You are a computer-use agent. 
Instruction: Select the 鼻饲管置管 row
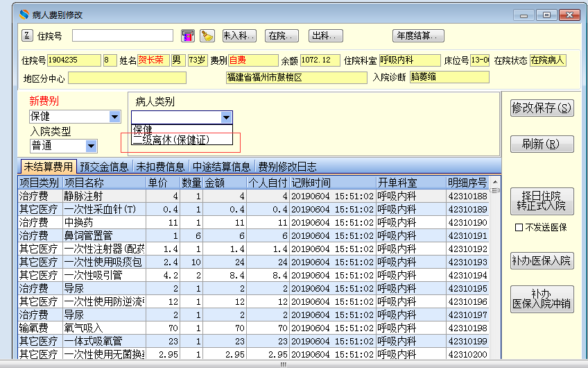click(x=254, y=235)
